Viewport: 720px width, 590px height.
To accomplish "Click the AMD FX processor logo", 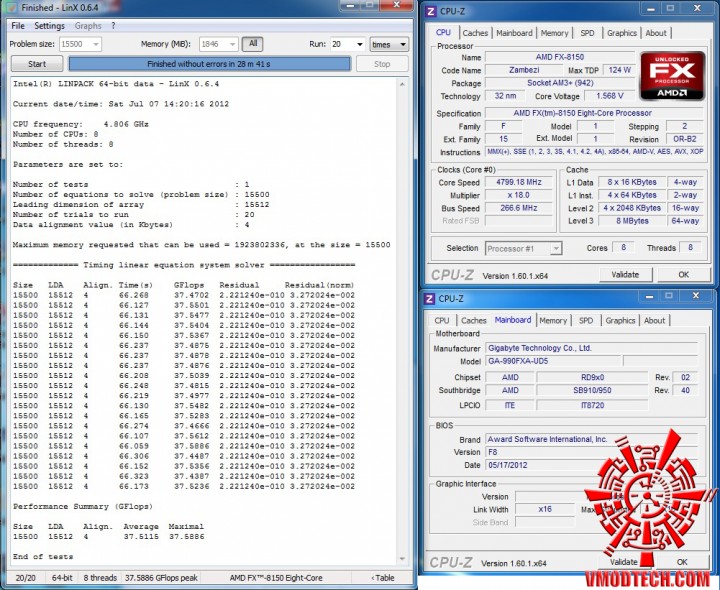I will [672, 76].
